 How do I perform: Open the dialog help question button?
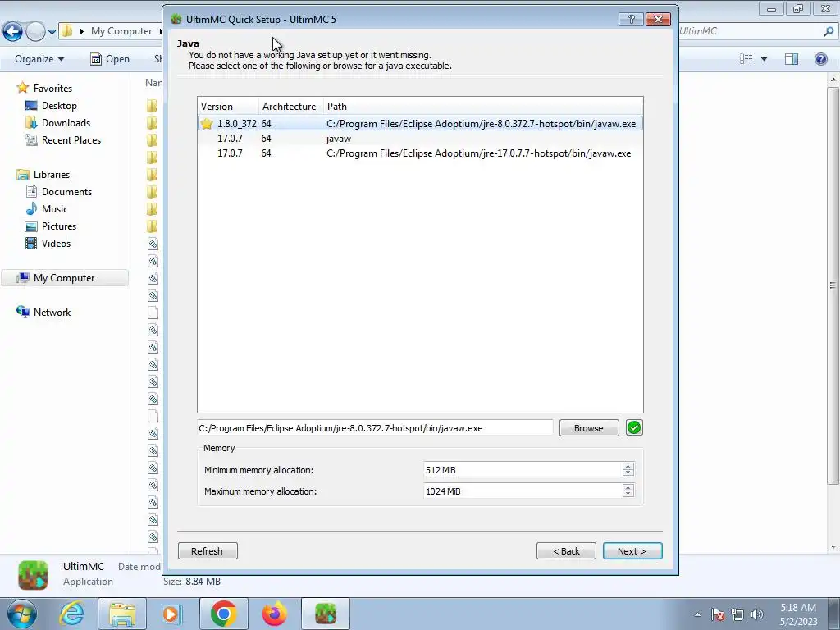point(631,20)
